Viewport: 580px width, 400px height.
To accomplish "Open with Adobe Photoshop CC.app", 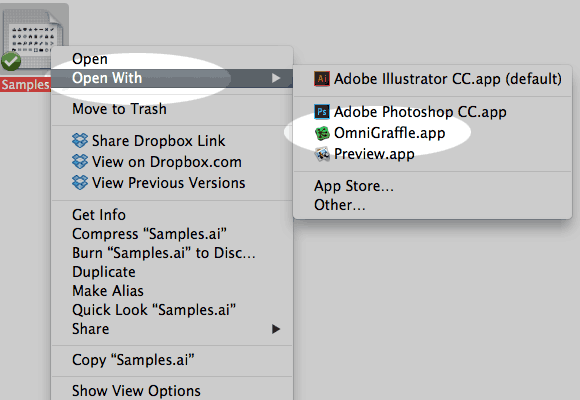I will click(x=432, y=112).
